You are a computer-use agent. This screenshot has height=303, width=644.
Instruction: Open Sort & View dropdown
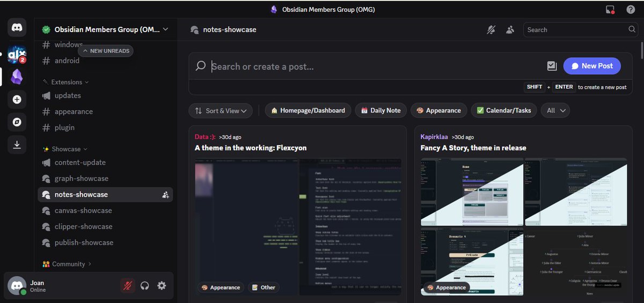221,110
